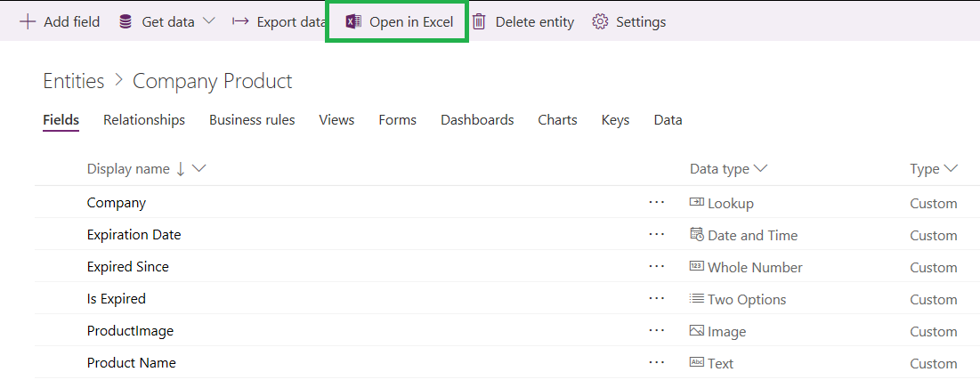This screenshot has width=980, height=380.
Task: Open more options for the Company field
Action: tap(657, 203)
